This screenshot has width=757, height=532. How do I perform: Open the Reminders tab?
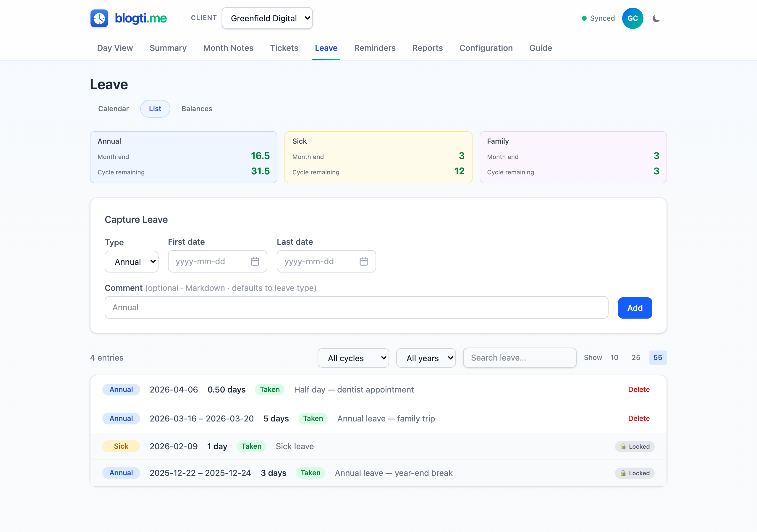tap(375, 48)
